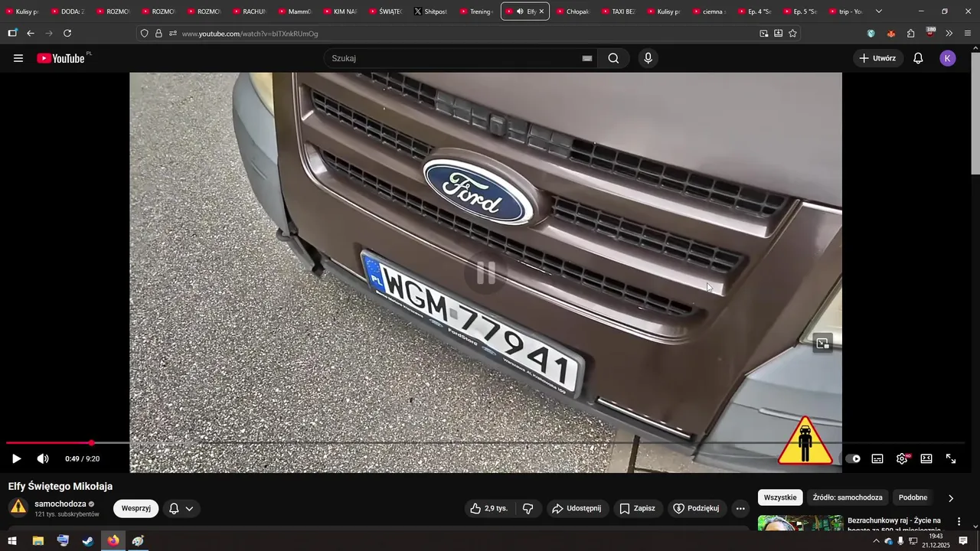This screenshot has width=980, height=551.
Task: Show hidden system tray icons
Action: [x=876, y=541]
